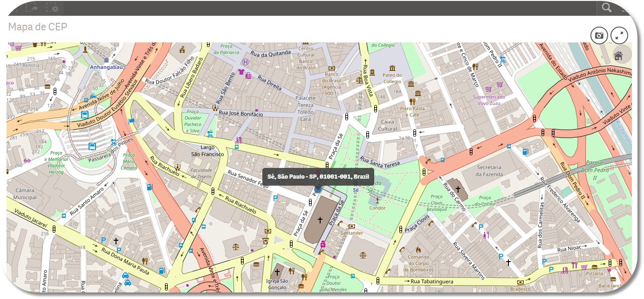Select the cross icon on Sé cathedral
Image resolution: width=644 pixels, height=299 pixels.
pyautogui.click(x=320, y=220)
